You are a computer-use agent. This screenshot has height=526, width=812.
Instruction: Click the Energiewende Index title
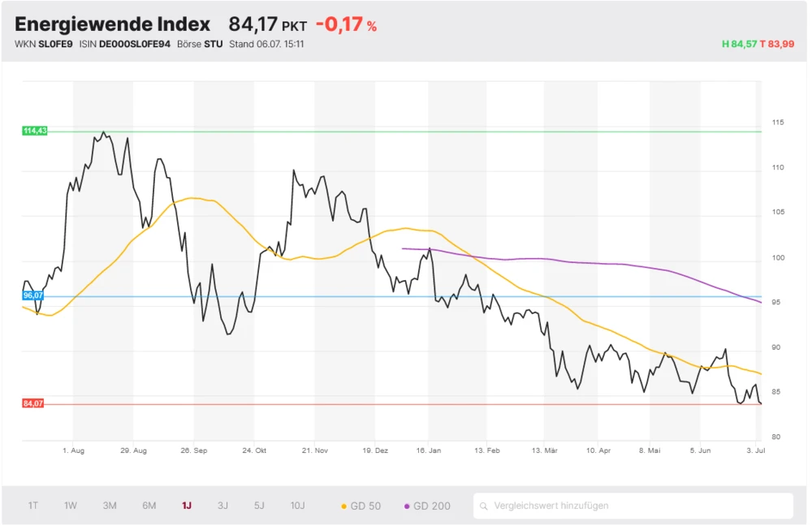112,24
